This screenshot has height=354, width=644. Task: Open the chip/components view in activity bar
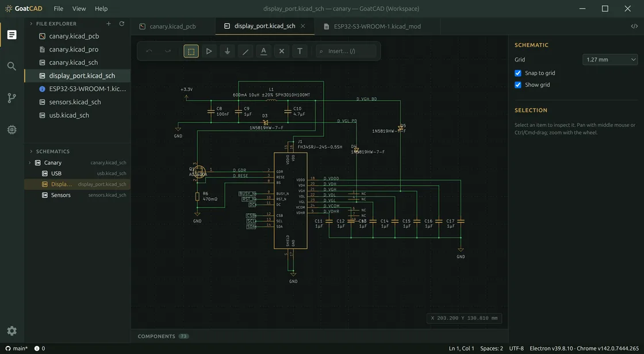coord(12,130)
